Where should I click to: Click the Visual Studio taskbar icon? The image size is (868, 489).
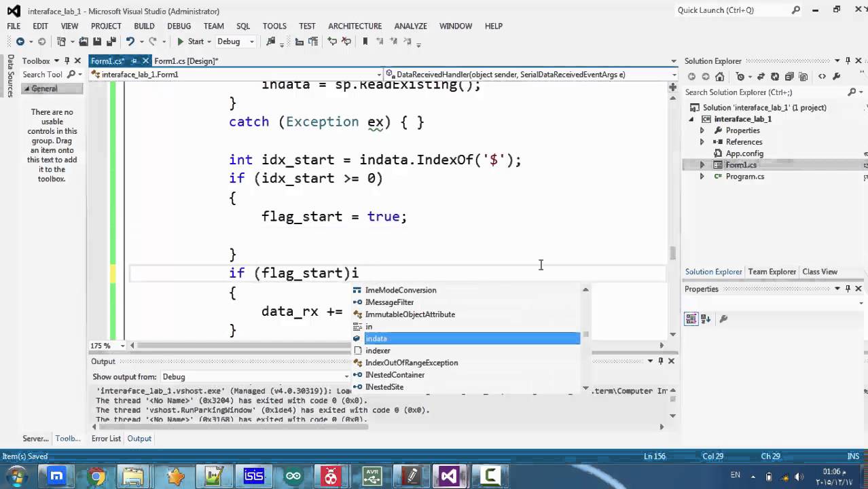click(449, 476)
